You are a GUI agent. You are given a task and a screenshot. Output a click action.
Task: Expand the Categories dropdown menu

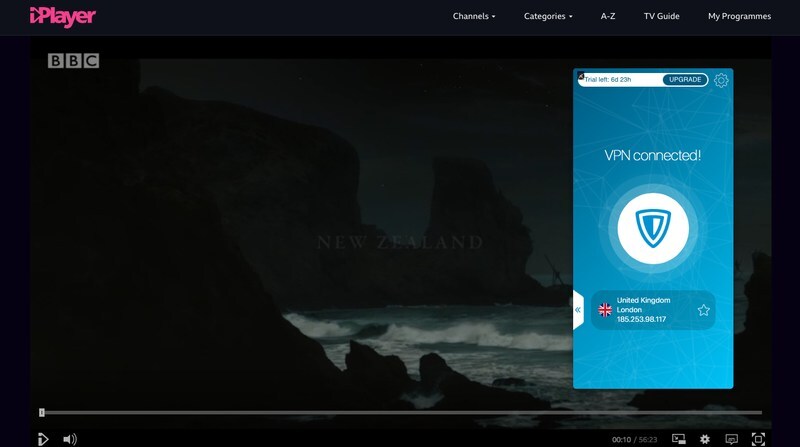pos(548,16)
